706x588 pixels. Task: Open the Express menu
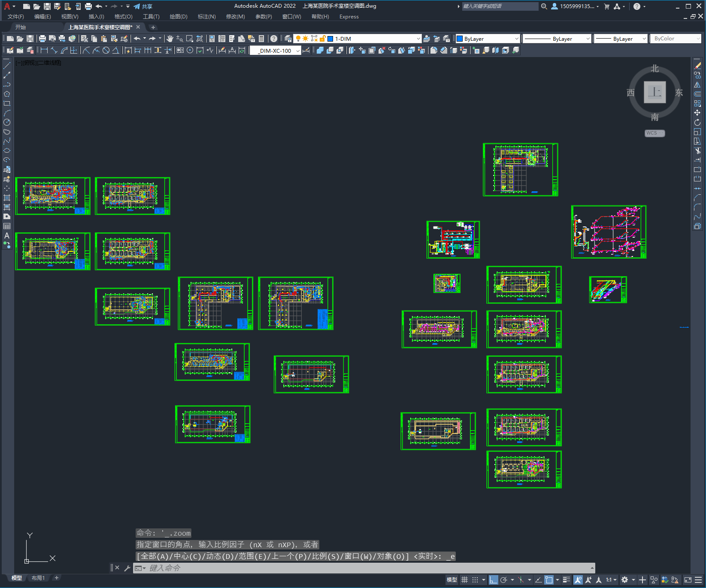(x=349, y=17)
